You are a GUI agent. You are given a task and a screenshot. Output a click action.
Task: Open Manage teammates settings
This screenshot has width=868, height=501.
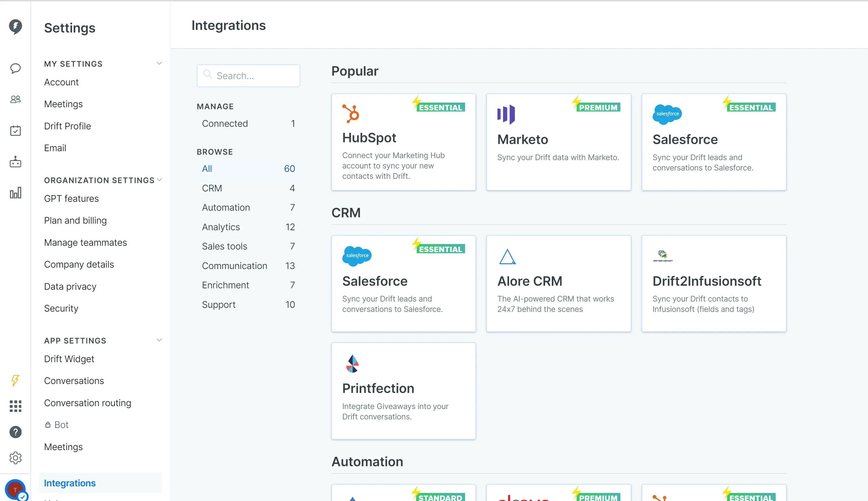point(85,243)
